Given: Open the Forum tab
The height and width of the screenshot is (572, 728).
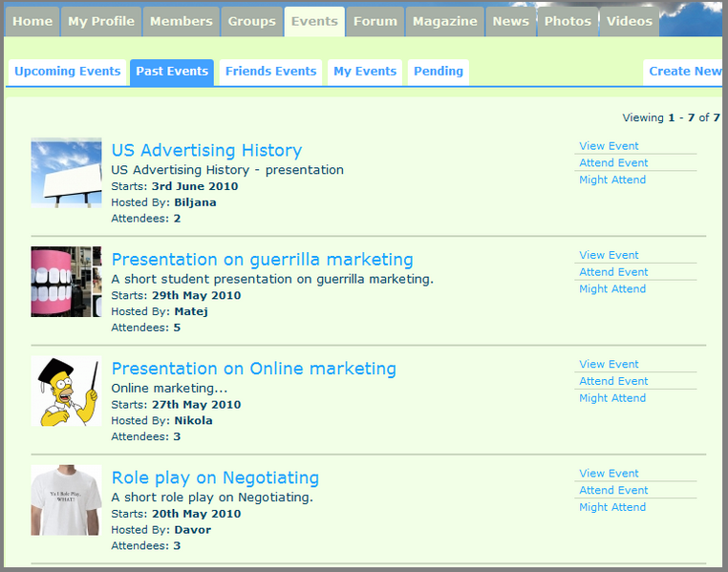Looking at the screenshot, I should click(375, 21).
